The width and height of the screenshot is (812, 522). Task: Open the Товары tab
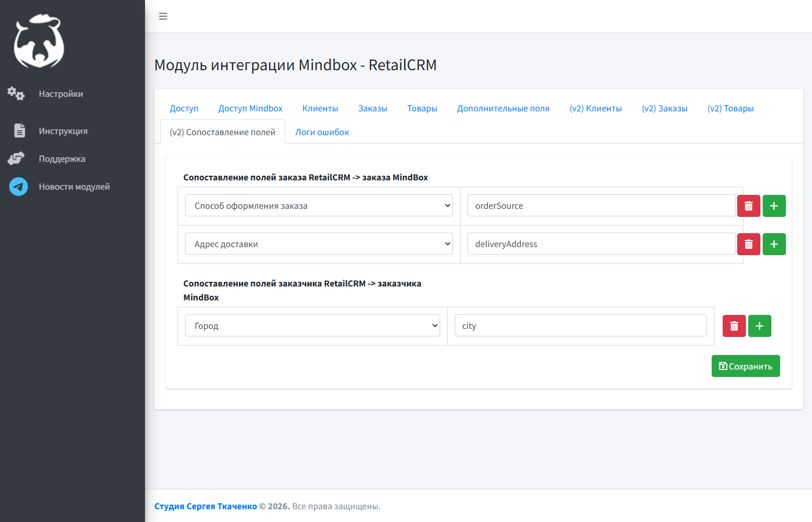(x=422, y=108)
